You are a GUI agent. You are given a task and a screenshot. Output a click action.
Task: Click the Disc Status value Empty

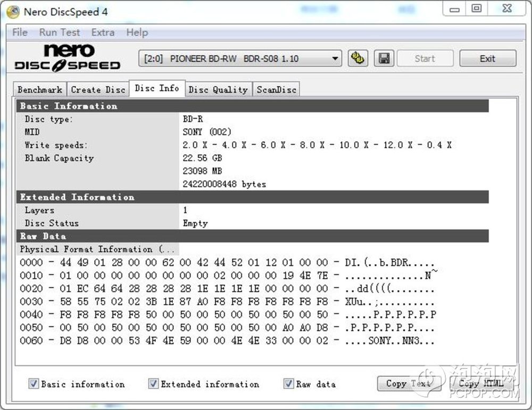pos(195,223)
